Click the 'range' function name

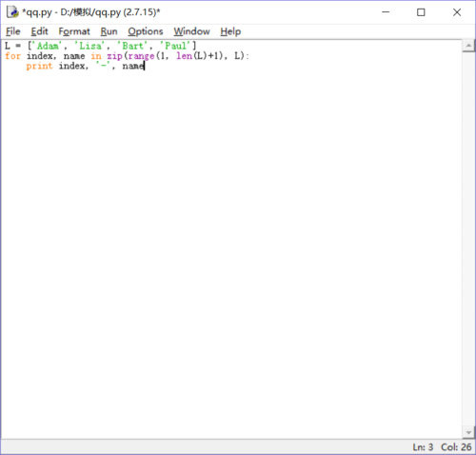[141, 56]
